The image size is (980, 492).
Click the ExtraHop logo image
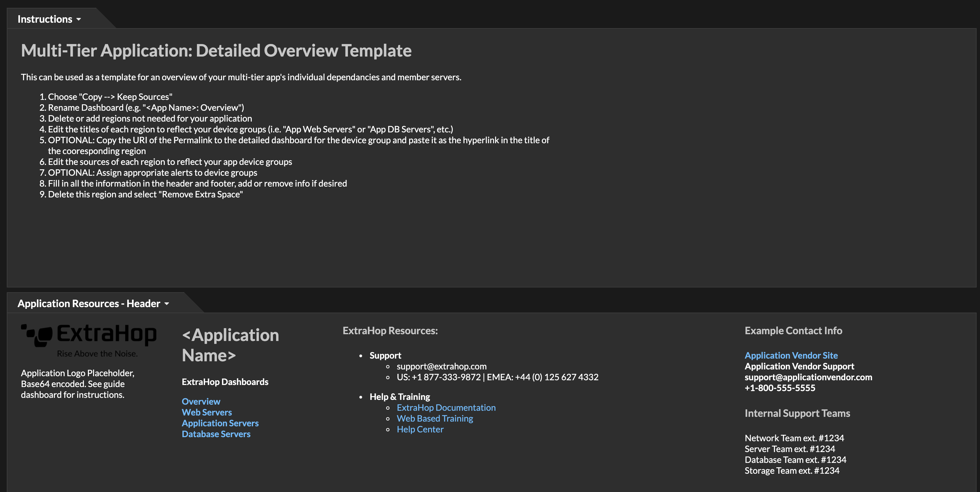click(x=89, y=340)
